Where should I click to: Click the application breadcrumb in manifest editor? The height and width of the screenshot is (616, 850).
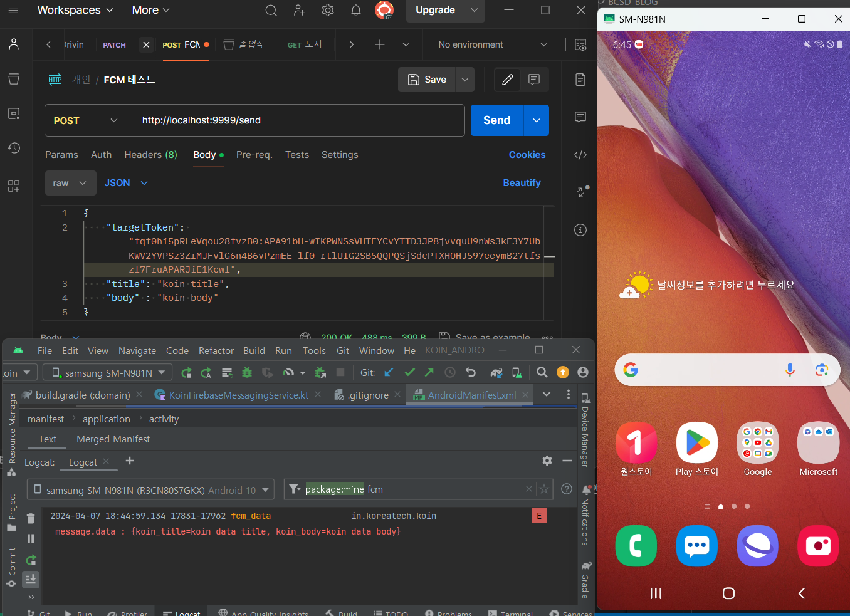107,419
